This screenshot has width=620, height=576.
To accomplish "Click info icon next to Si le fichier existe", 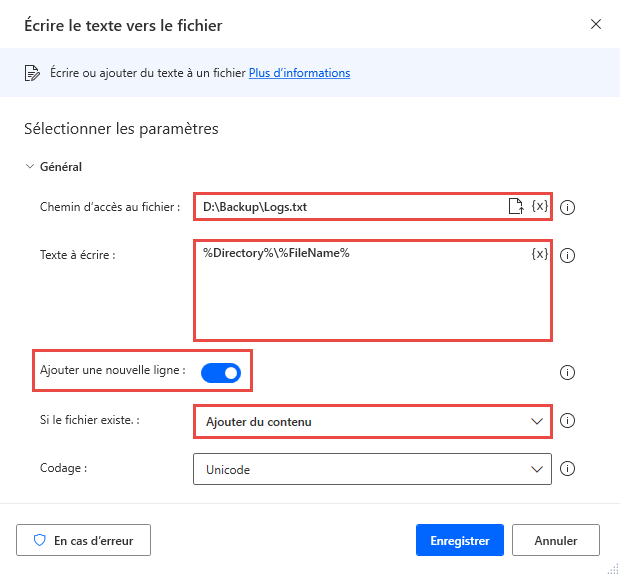I will (x=568, y=421).
